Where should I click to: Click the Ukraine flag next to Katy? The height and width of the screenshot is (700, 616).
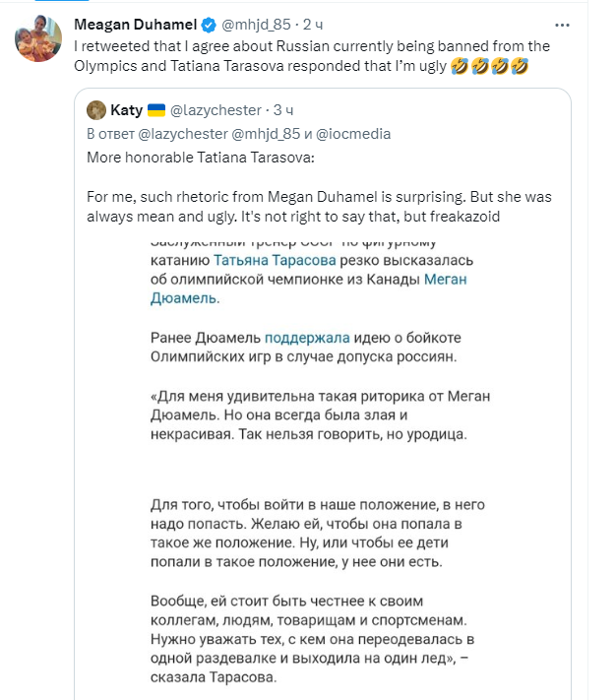coord(156,110)
